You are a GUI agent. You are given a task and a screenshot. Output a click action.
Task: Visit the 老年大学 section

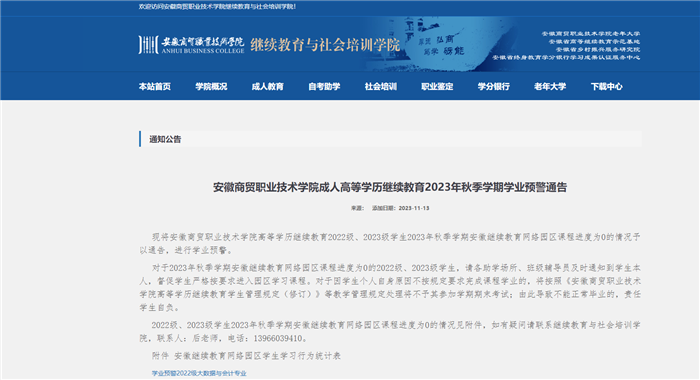point(550,87)
